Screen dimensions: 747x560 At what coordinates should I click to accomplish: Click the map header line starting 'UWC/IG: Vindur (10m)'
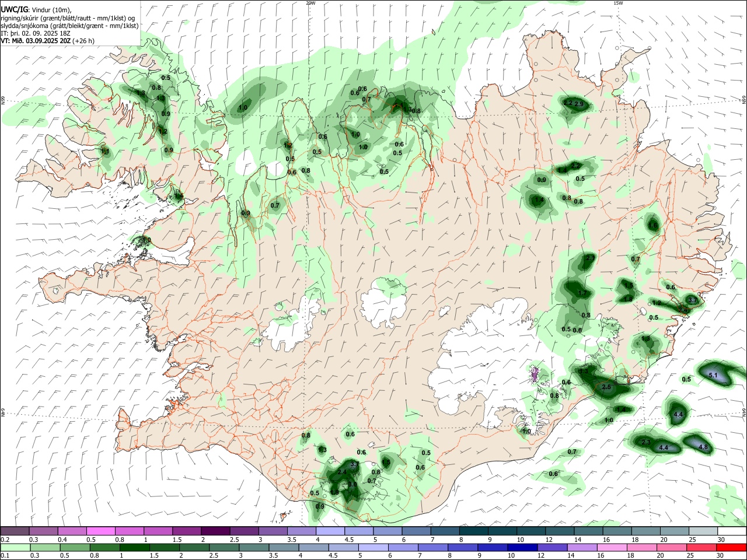tap(36, 10)
